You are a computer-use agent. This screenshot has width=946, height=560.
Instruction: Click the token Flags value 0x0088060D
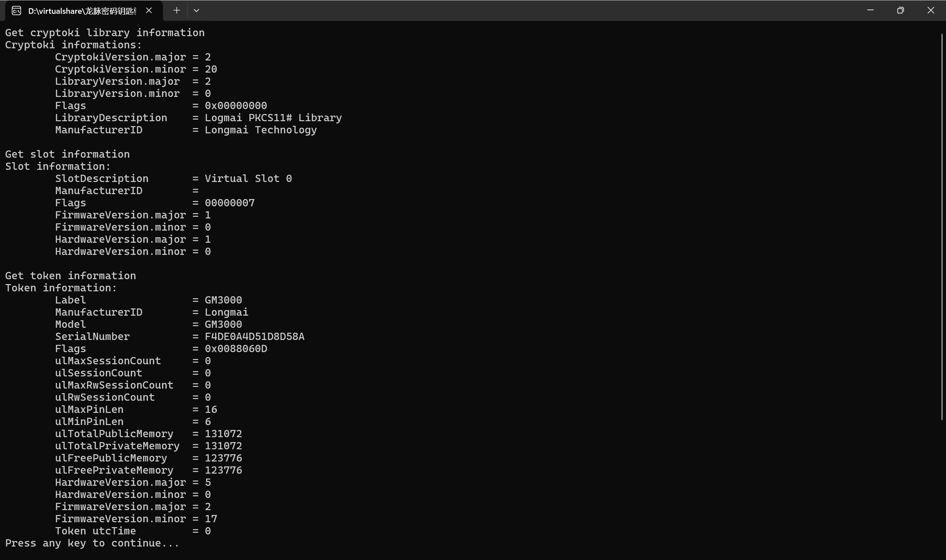click(x=236, y=348)
